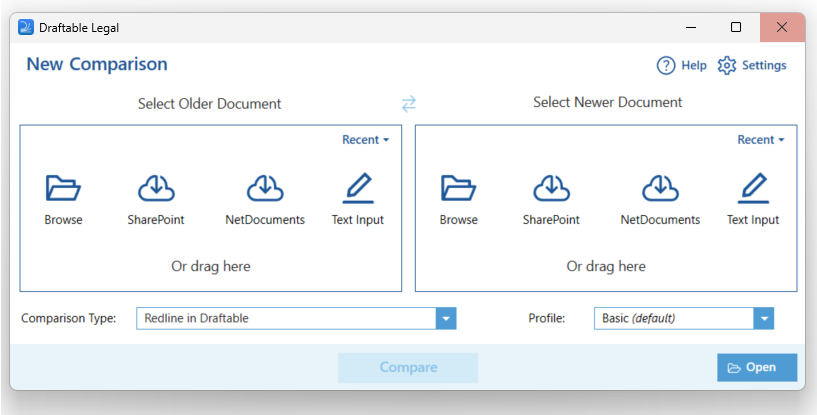Choose Text Input pencil in older document panel
817x415 pixels.
tap(357, 188)
